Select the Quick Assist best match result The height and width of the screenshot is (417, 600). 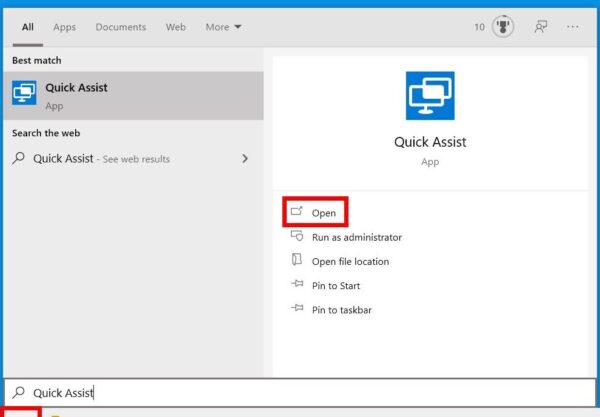click(x=133, y=96)
